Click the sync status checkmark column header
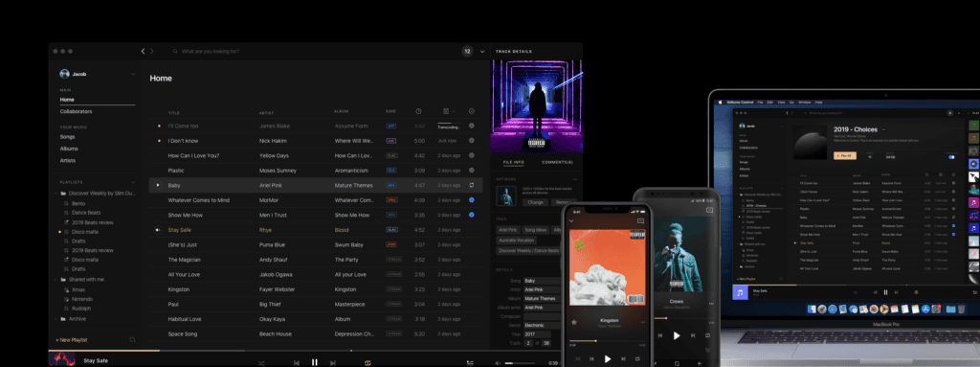The image size is (980, 367). pos(471,111)
